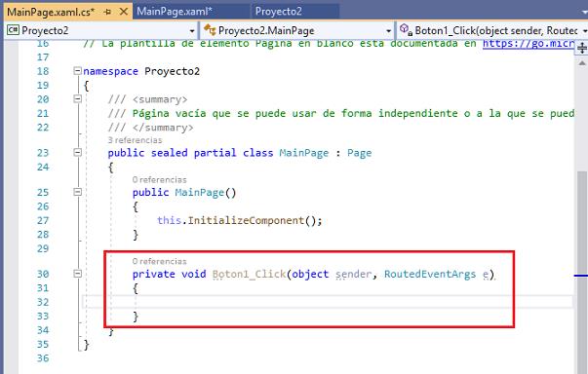The height and width of the screenshot is (374, 588).
Task: Click '0 referencias' above public MainPage()
Action: pos(159,180)
